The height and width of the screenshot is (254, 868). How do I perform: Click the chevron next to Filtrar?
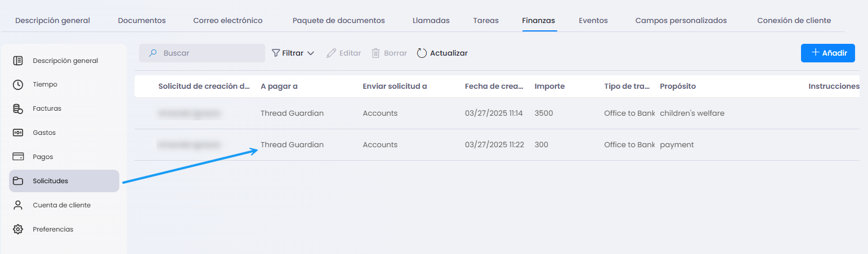(311, 53)
